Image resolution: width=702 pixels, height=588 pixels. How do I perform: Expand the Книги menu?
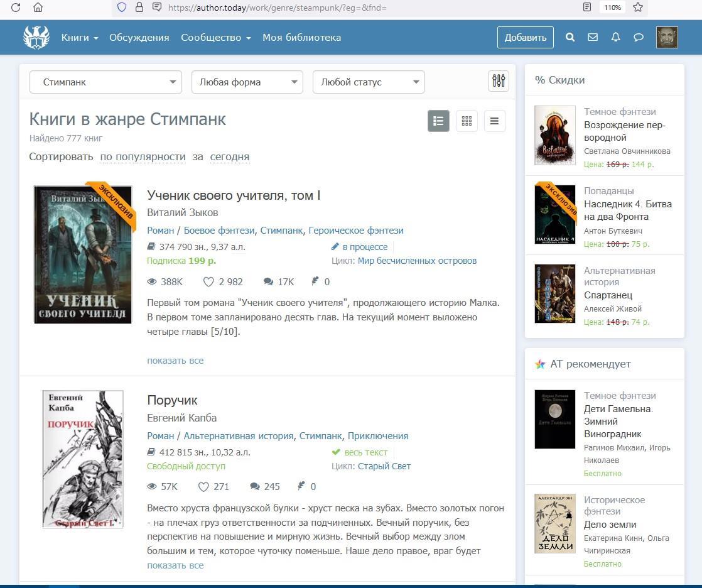coord(80,38)
